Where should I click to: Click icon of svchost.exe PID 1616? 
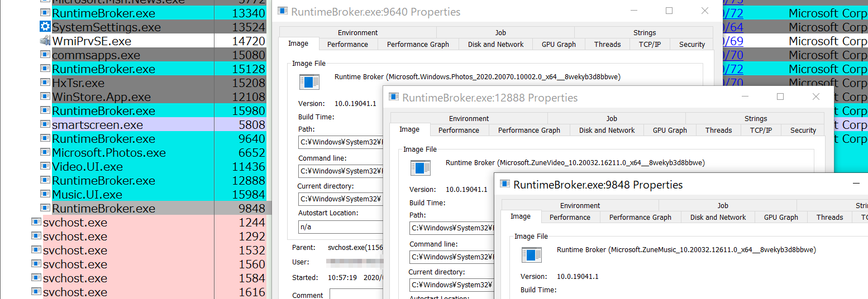pos(36,292)
